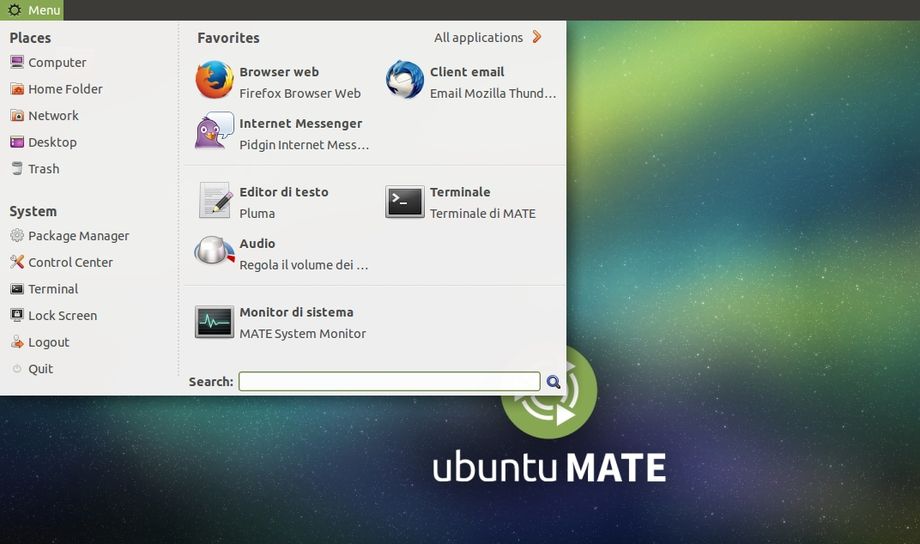Click the Trash text in Places
Image resolution: width=920 pixels, height=544 pixels.
[x=43, y=168]
